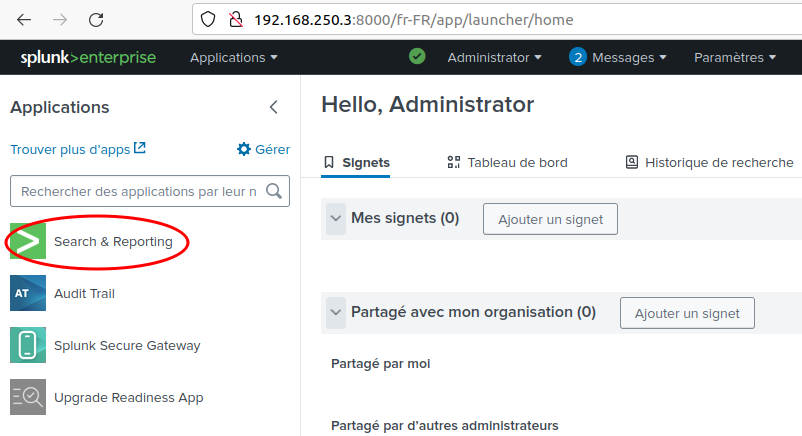Click the application search field
This screenshot has width=802, height=436.
click(150, 191)
